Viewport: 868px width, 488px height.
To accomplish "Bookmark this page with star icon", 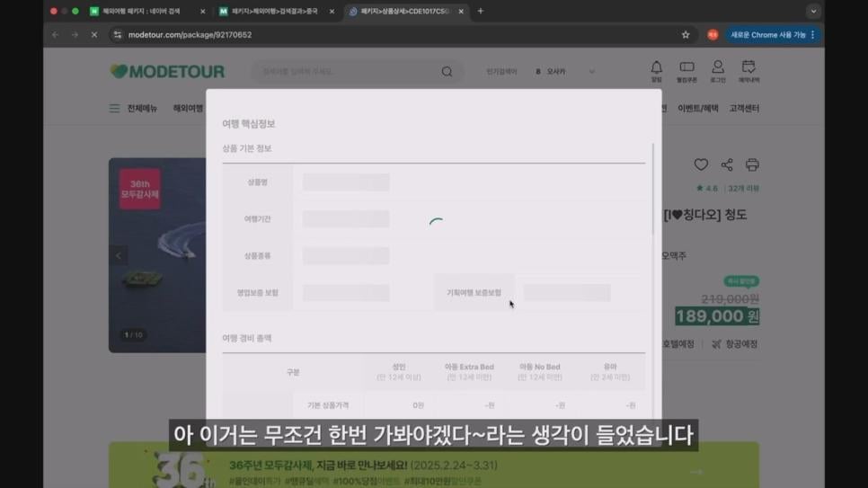I will [686, 35].
